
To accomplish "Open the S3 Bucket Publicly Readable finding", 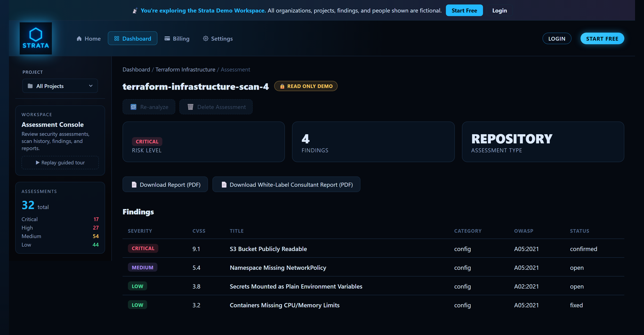I will tap(268, 249).
